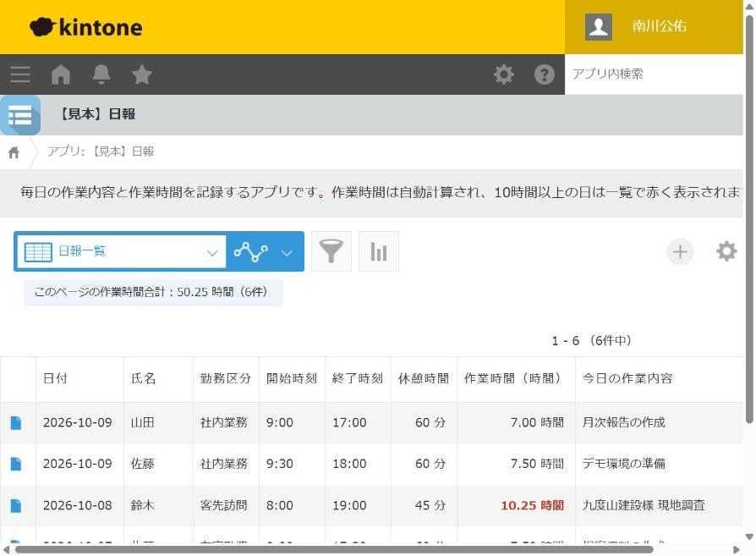The width and height of the screenshot is (756, 556).
Task: Open favorites star icon
Action: tap(142, 74)
